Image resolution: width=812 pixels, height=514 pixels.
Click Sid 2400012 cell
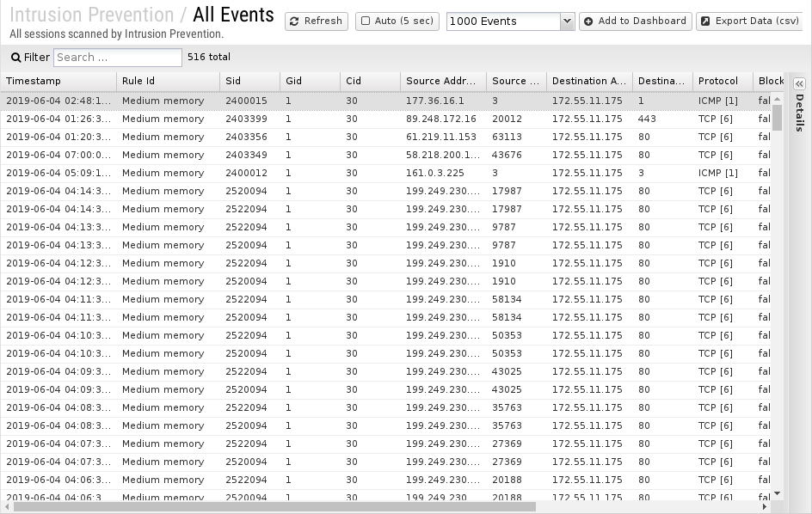pyautogui.click(x=246, y=174)
